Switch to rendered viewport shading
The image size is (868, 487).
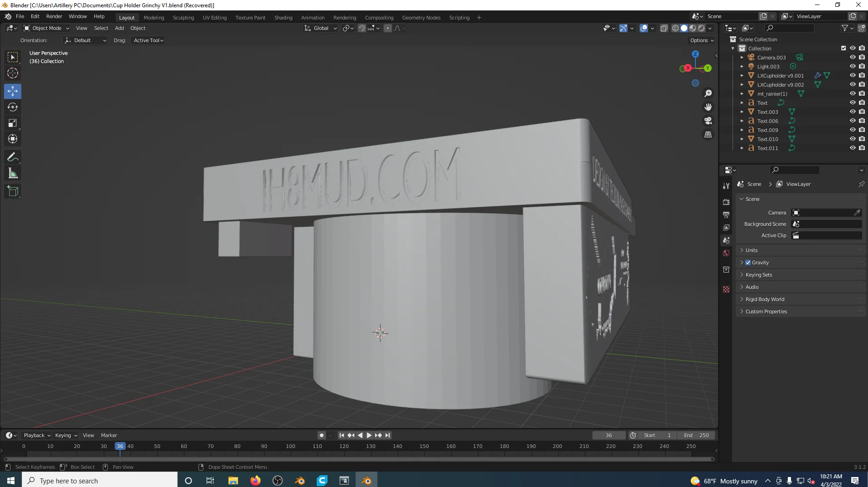[x=701, y=28]
